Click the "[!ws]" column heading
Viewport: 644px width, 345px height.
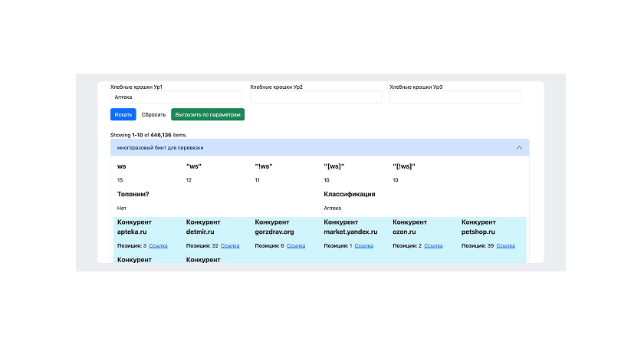pyautogui.click(x=406, y=166)
